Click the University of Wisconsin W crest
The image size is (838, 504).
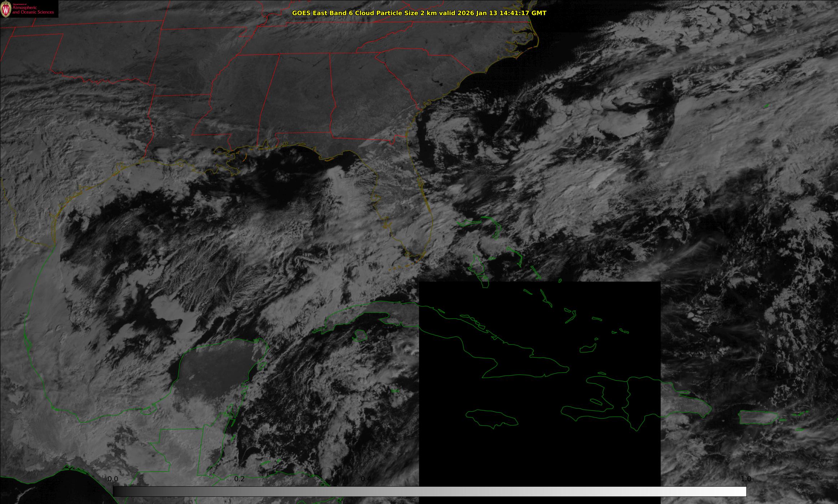[6, 9]
